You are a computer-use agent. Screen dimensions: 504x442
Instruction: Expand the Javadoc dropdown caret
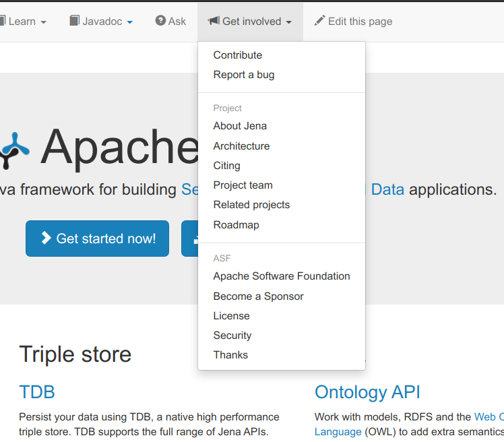[129, 22]
